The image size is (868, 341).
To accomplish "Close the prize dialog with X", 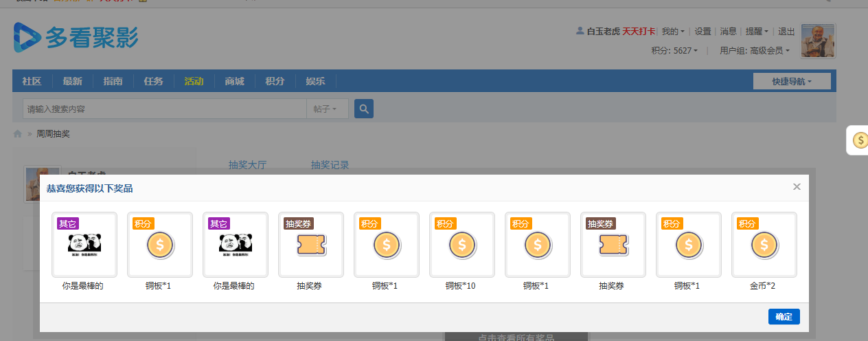I will click(797, 187).
